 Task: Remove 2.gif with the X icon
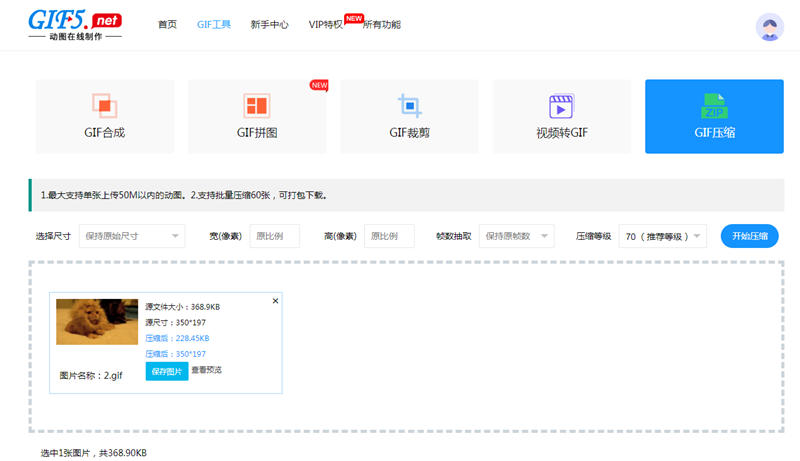[276, 301]
